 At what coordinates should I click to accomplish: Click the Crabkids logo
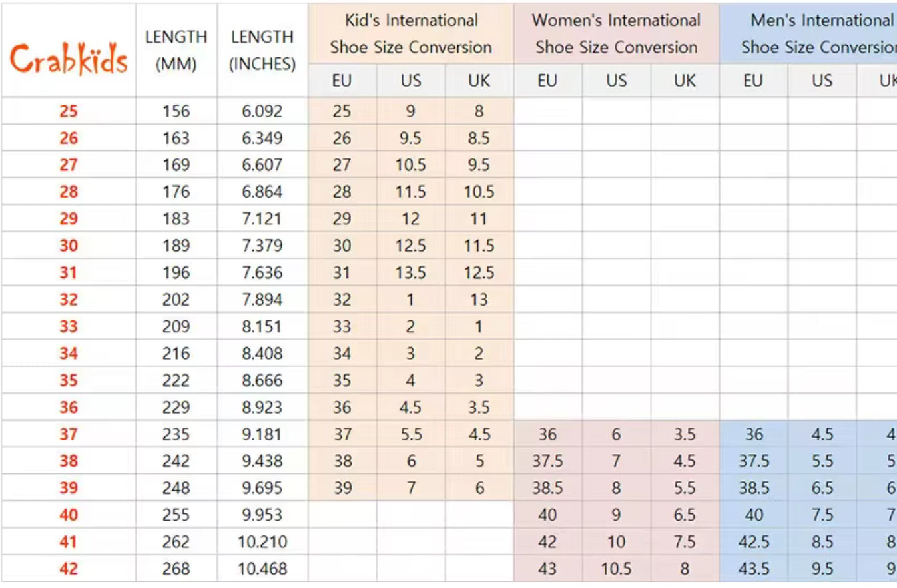click(x=68, y=59)
